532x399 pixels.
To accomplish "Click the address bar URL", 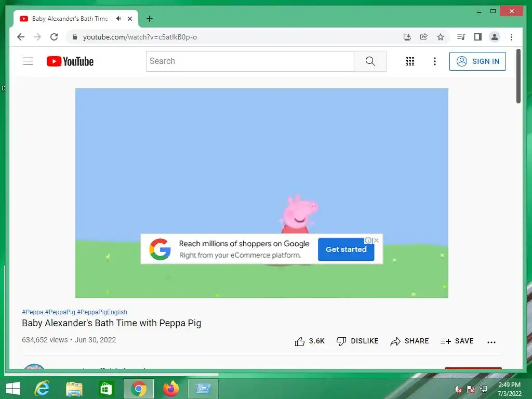I will (x=140, y=37).
